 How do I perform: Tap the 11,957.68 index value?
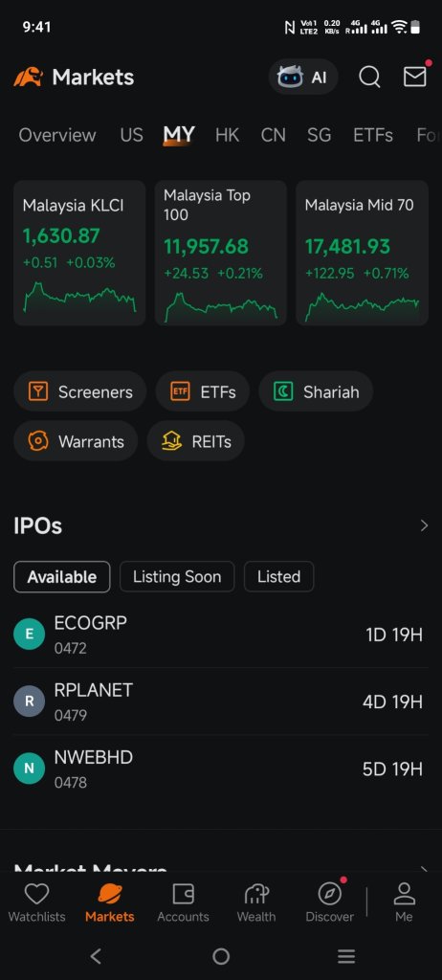[x=207, y=246]
